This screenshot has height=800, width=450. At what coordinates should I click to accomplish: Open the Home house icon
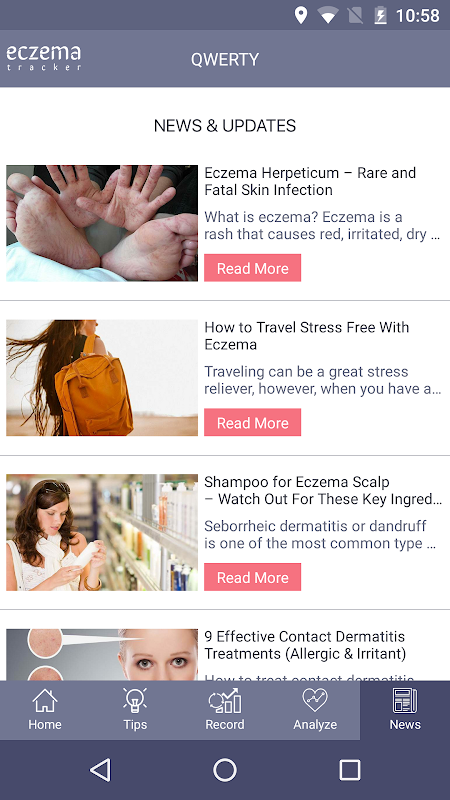45,701
